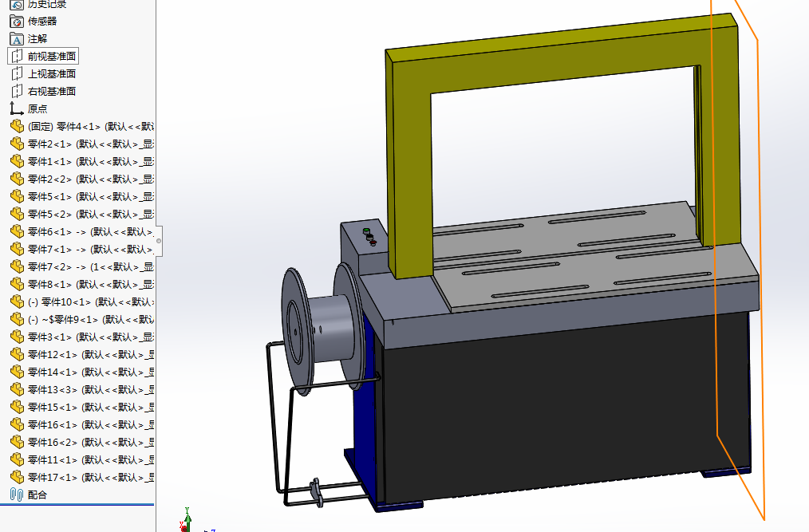This screenshot has height=532, width=809.
Task: Select the 原点 origin icon
Action: [17, 109]
